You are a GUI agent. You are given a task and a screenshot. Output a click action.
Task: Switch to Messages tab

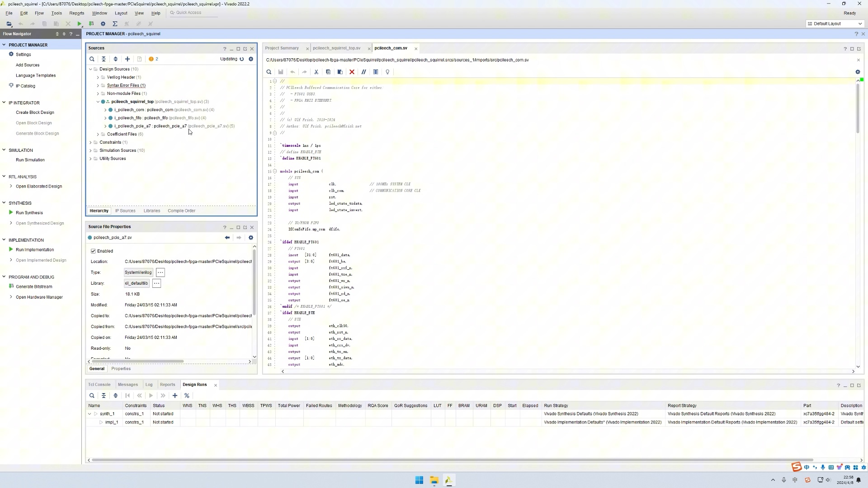tap(128, 385)
